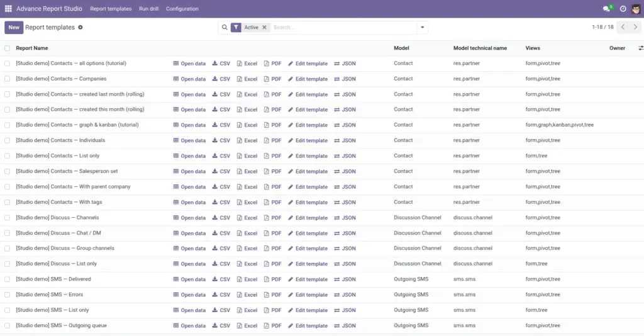The image size is (644, 336).
Task: Click 'form,graph,kanban,pivot,tree' views cell
Action: (x=559, y=125)
